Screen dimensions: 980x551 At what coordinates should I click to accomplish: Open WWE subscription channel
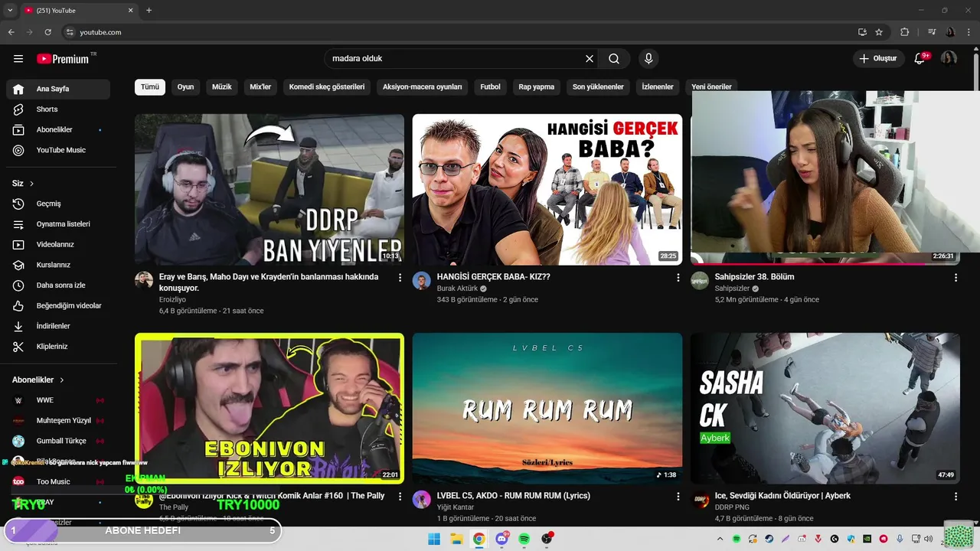coord(58,400)
